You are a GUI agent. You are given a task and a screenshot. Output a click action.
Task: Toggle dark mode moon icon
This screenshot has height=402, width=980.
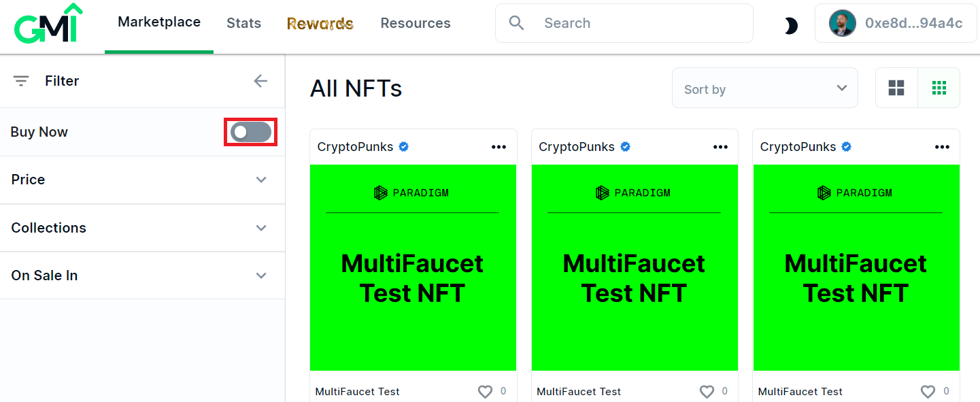point(790,26)
